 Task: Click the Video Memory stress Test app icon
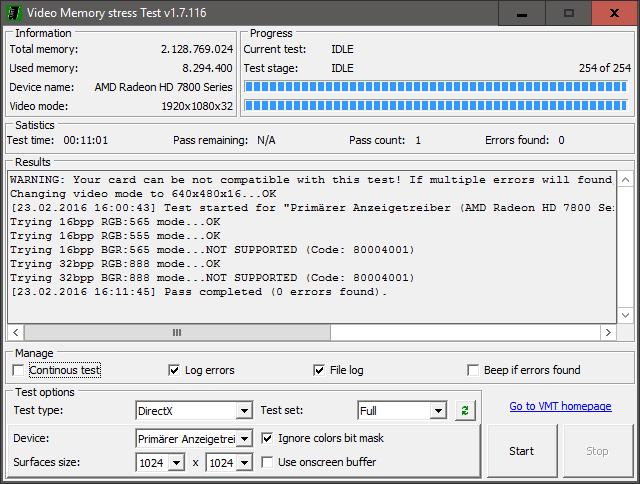pyautogui.click(x=13, y=13)
